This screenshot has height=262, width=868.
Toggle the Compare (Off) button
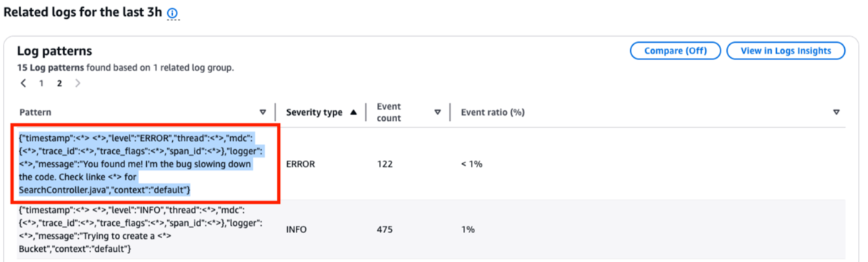676,51
